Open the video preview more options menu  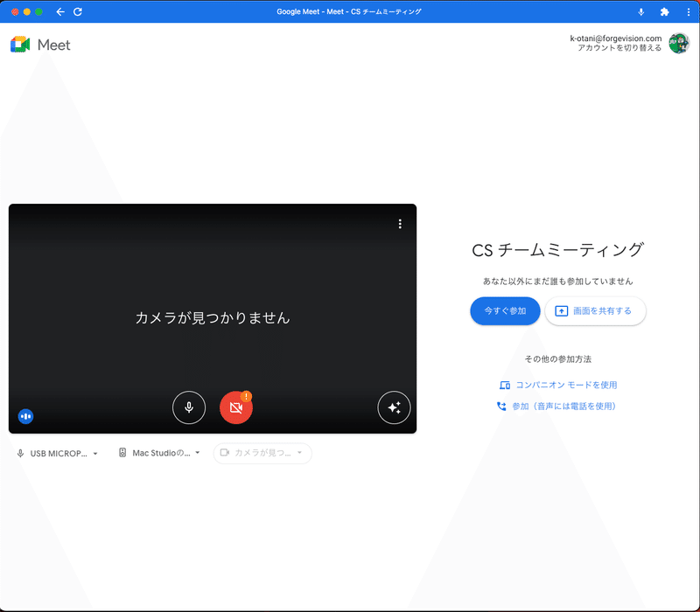tap(400, 224)
